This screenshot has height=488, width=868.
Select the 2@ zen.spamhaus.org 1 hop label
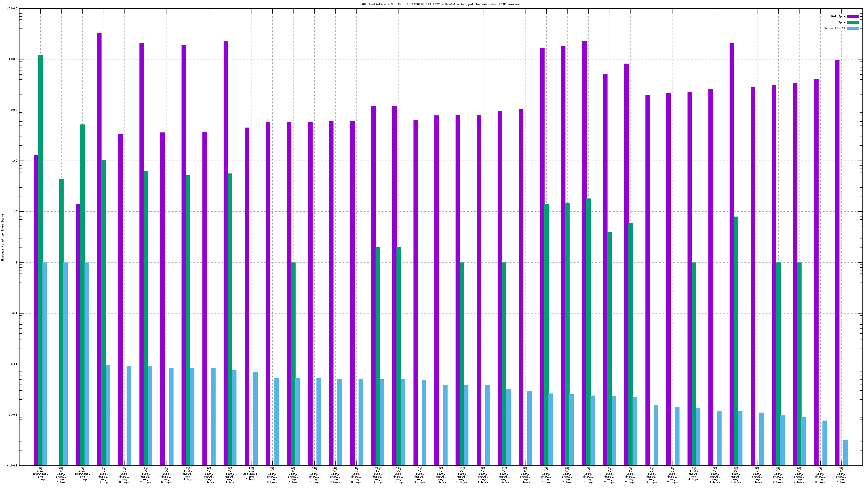(40, 474)
